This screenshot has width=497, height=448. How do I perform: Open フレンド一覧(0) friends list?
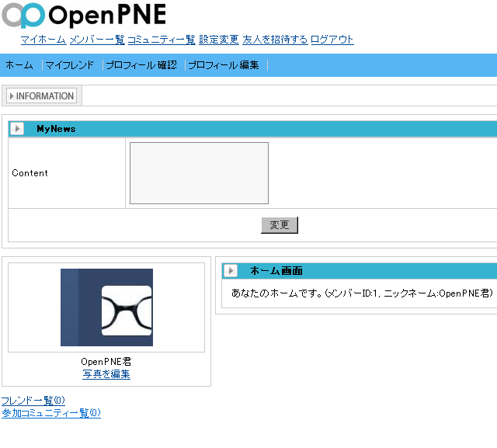33,401
